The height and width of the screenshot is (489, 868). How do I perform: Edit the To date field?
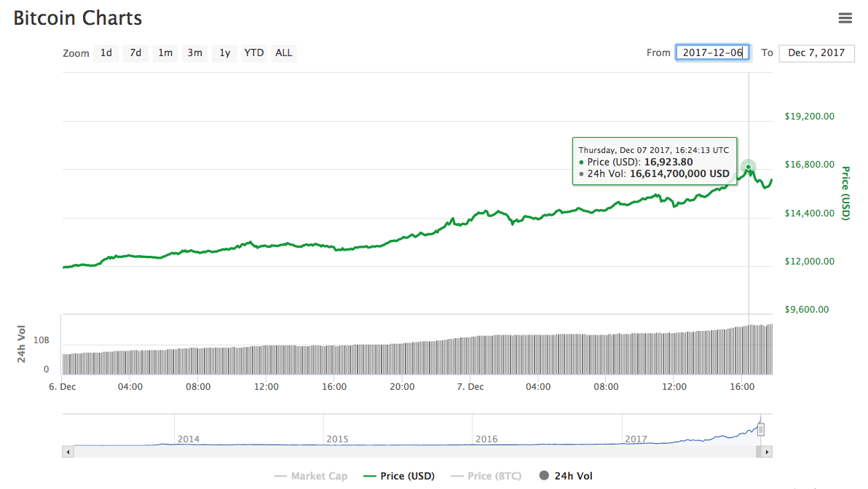click(816, 52)
